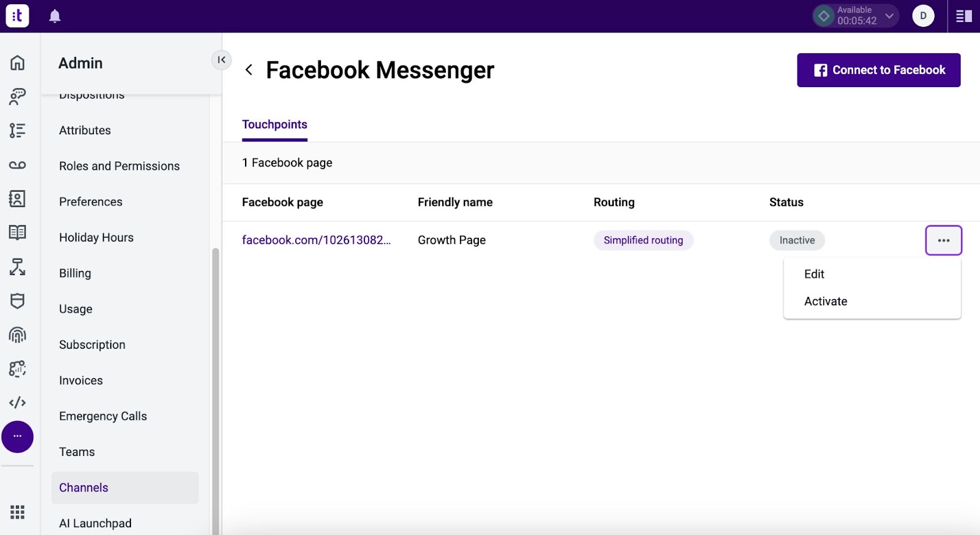This screenshot has width=980, height=535.
Task: Open the fingerprint icon in sidebar
Action: point(17,335)
